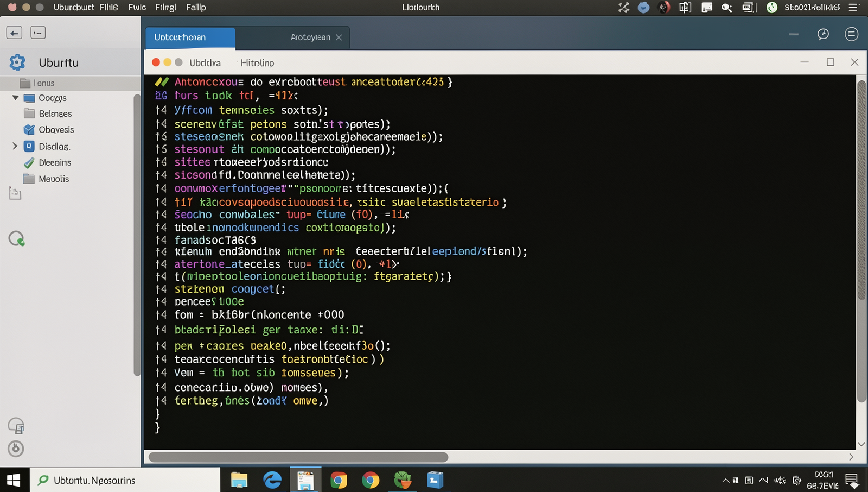
Task: Open the first Chrome icon on taskbar
Action: 339,480
